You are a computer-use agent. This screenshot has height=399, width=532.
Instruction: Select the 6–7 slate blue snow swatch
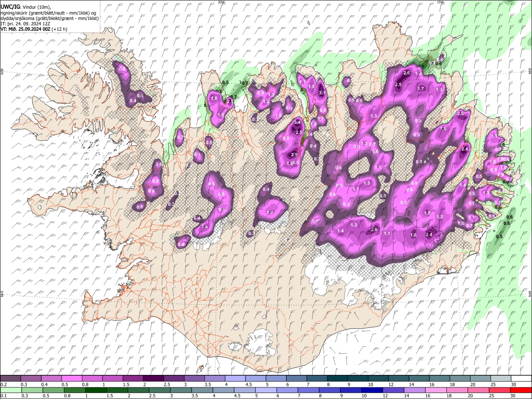click(296, 379)
